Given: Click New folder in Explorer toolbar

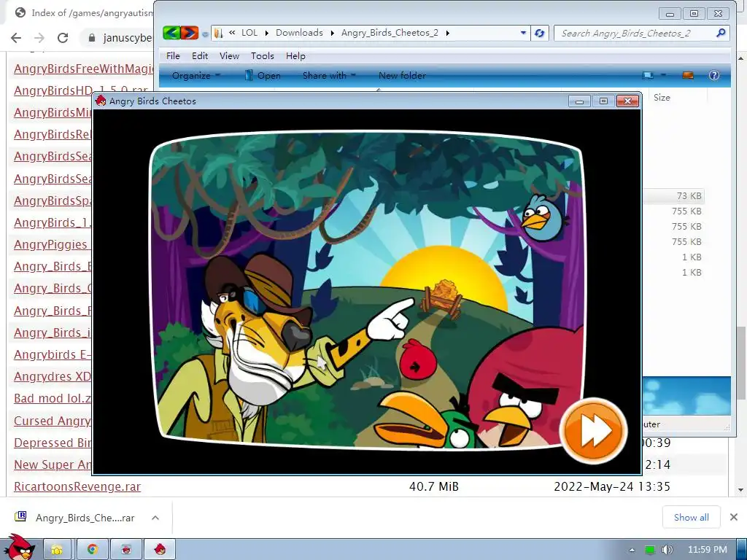Looking at the screenshot, I should (402, 75).
